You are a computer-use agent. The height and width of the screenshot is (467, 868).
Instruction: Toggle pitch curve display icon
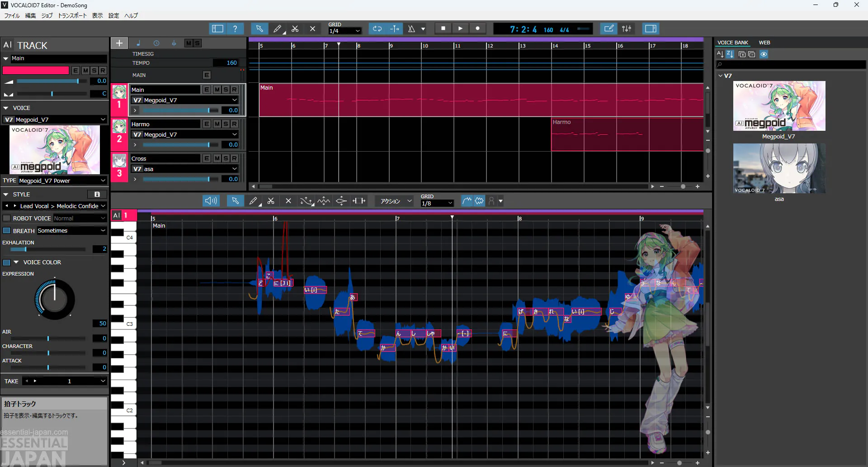(x=467, y=201)
